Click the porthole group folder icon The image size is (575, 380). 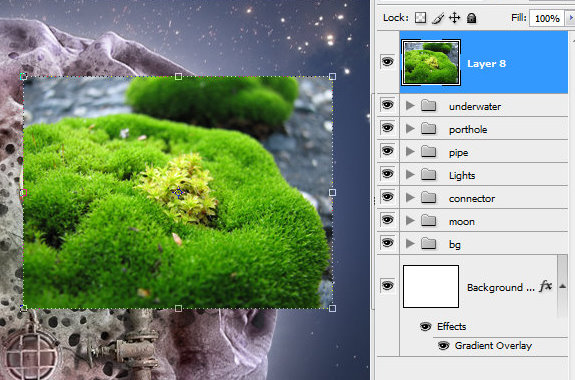[x=428, y=128]
